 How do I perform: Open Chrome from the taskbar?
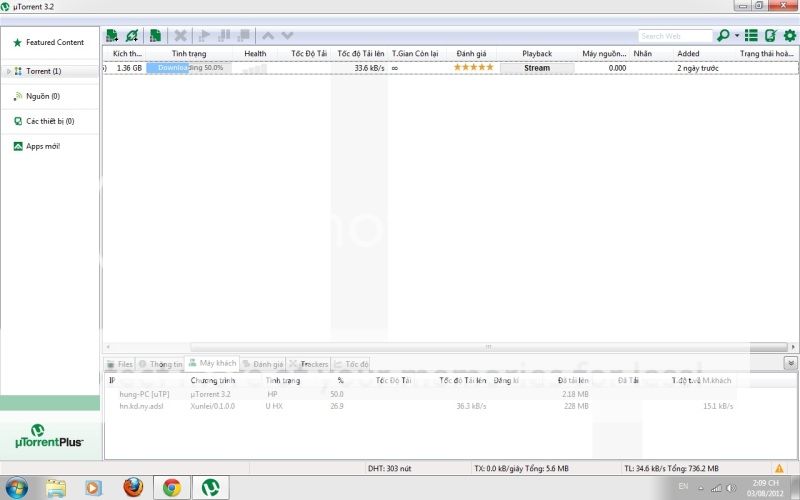172,488
